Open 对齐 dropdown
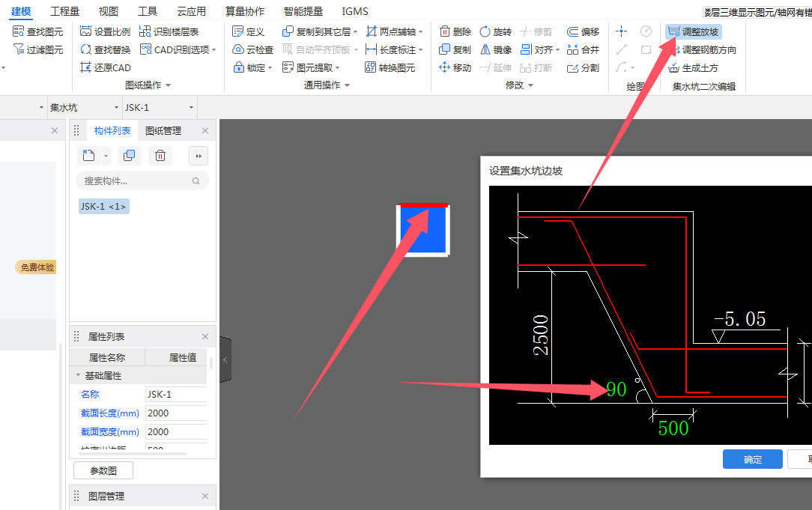The width and height of the screenshot is (812, 510). [558, 50]
